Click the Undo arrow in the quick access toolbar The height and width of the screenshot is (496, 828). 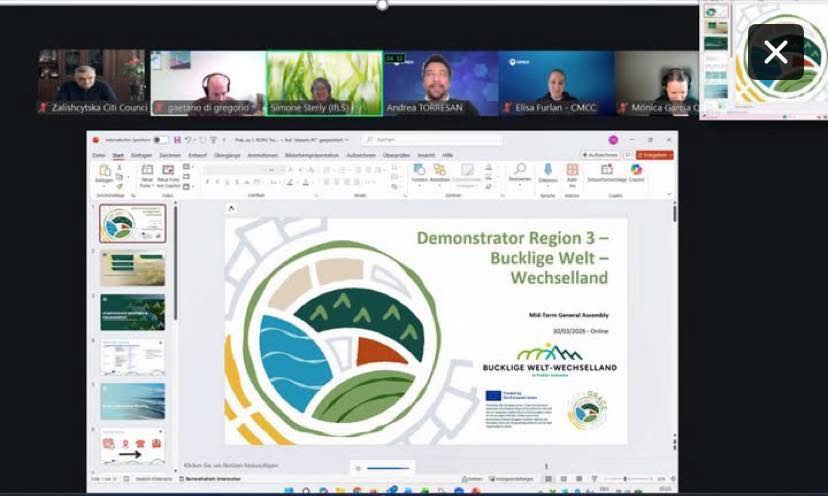(x=187, y=140)
